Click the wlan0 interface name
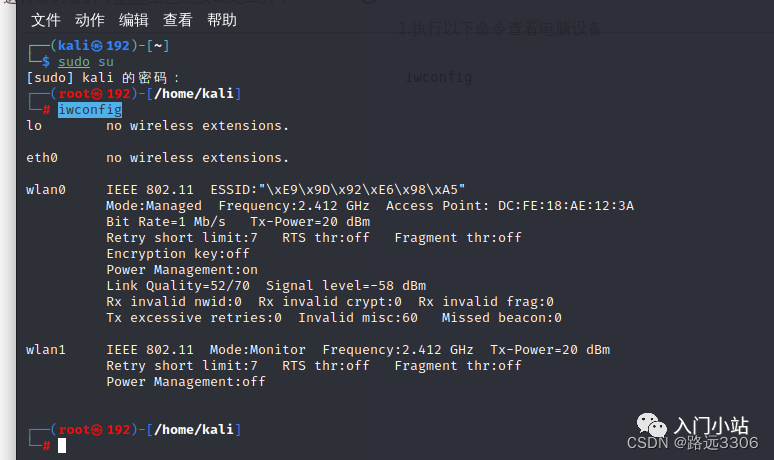This screenshot has width=774, height=460. 46,190
